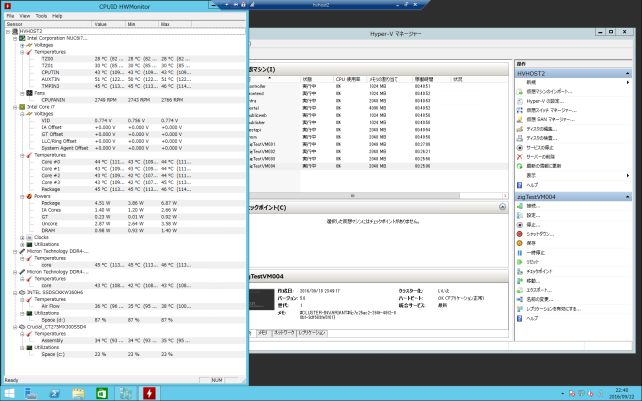Open the Tools menu in HWMonitor
Image resolution: width=642 pixels, height=401 pixels.
[x=41, y=16]
